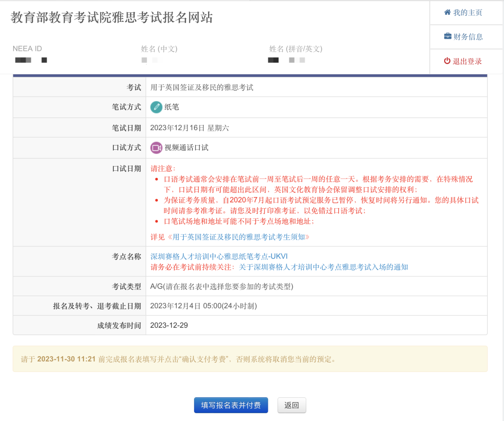Click the briefcase icon beside 财务信息
The image size is (504, 421).
448,37
